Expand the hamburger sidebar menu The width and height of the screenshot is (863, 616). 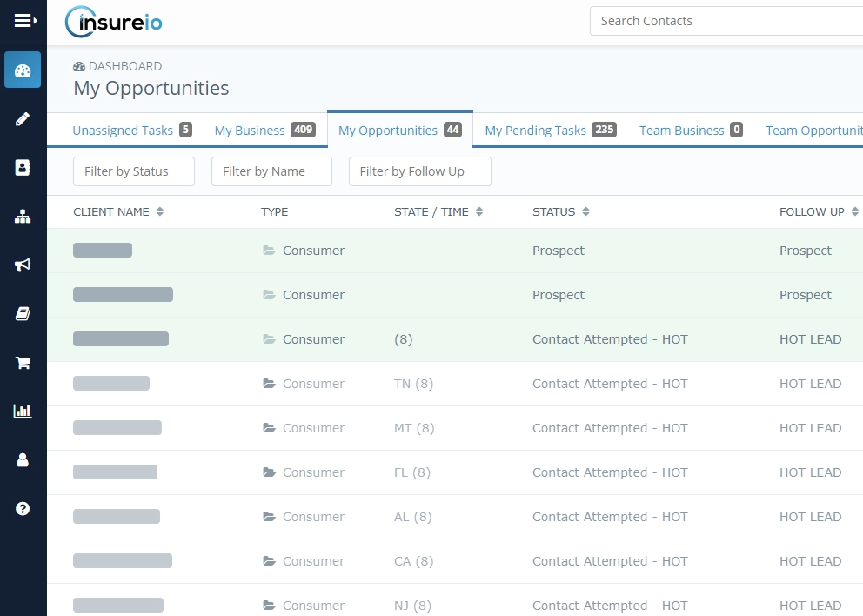(24, 21)
